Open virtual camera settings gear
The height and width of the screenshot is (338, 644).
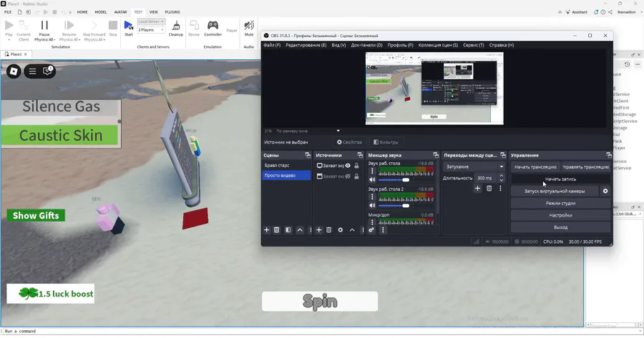coord(605,191)
